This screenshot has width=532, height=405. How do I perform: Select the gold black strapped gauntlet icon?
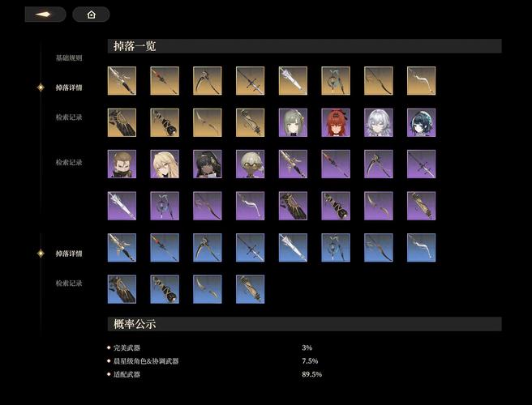tap(165, 122)
